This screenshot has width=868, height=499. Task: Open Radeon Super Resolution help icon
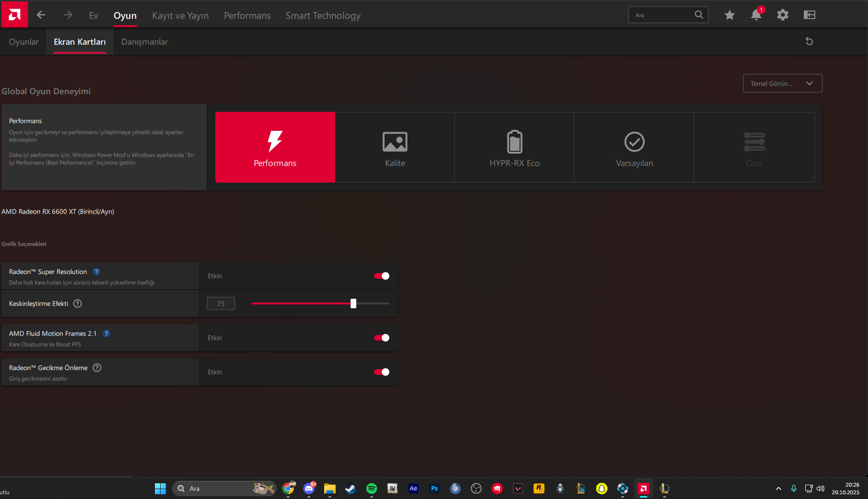[x=96, y=272]
